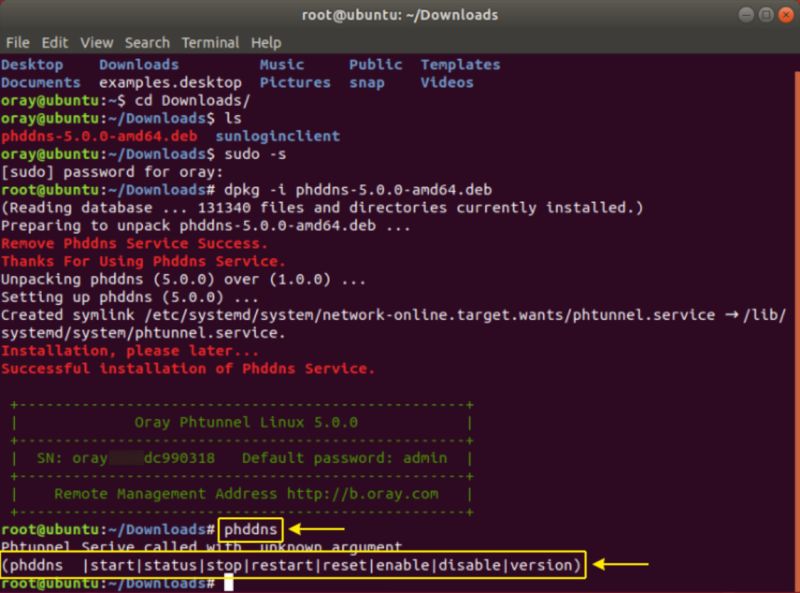800x593 pixels.
Task: Open the Search menu
Action: (x=147, y=43)
